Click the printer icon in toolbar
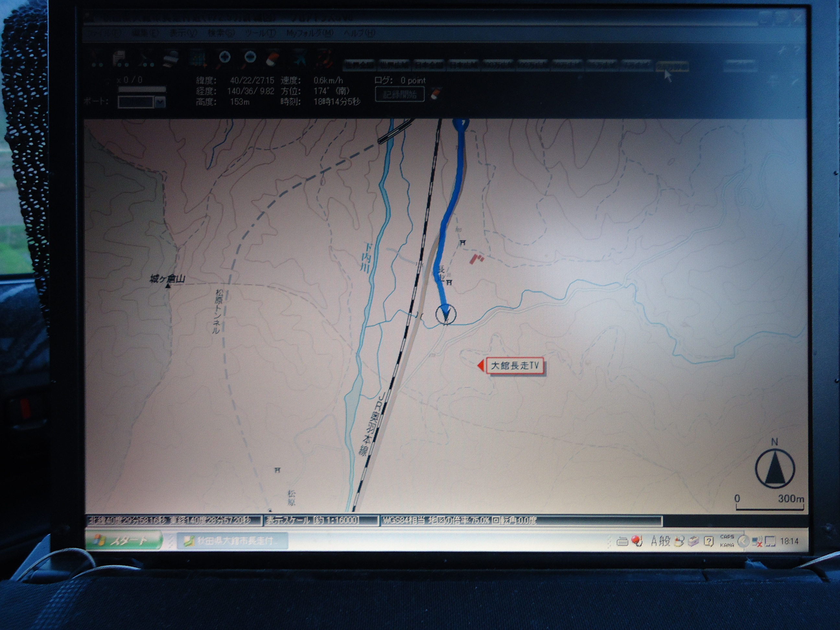Screen dimensions: 840x630 (x=171, y=59)
